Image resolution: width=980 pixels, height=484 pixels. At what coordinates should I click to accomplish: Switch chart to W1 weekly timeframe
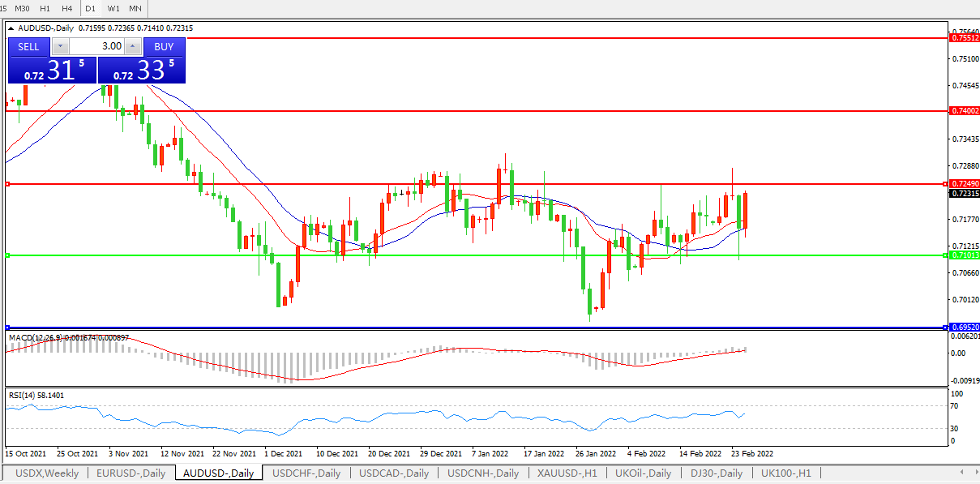(x=113, y=8)
